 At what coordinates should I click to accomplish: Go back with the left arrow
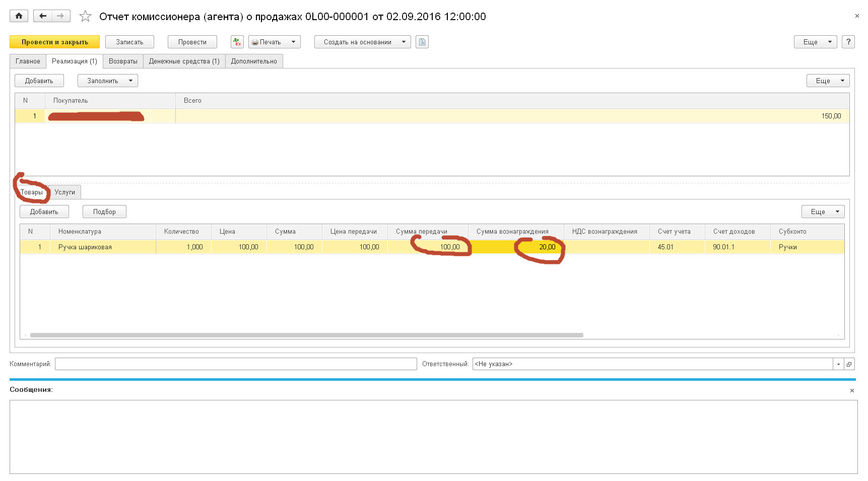coord(43,16)
